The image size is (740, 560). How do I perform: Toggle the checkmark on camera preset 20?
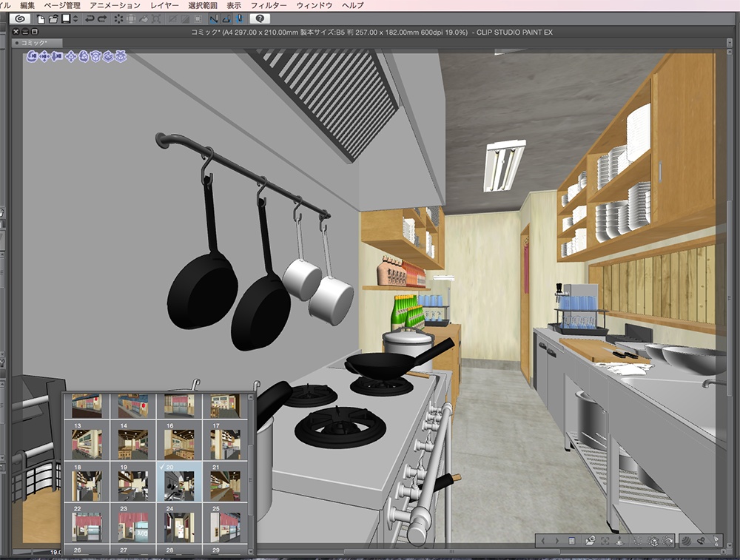tap(162, 466)
